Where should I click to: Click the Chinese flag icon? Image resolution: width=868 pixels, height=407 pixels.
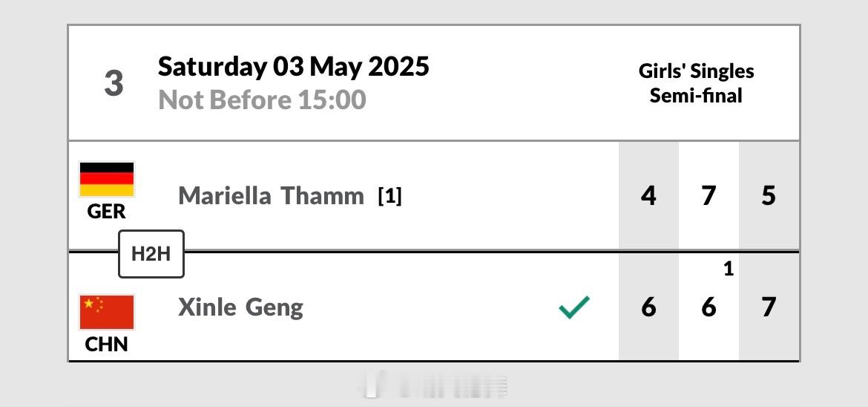(107, 312)
